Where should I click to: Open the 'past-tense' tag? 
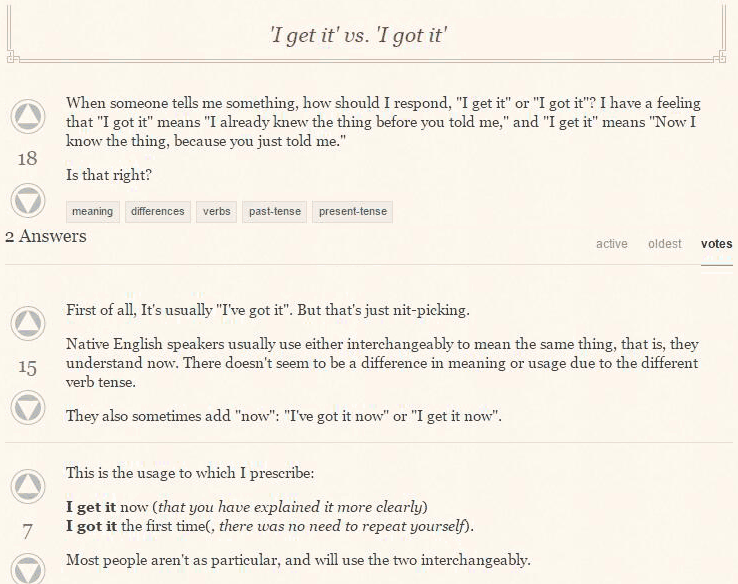click(274, 212)
